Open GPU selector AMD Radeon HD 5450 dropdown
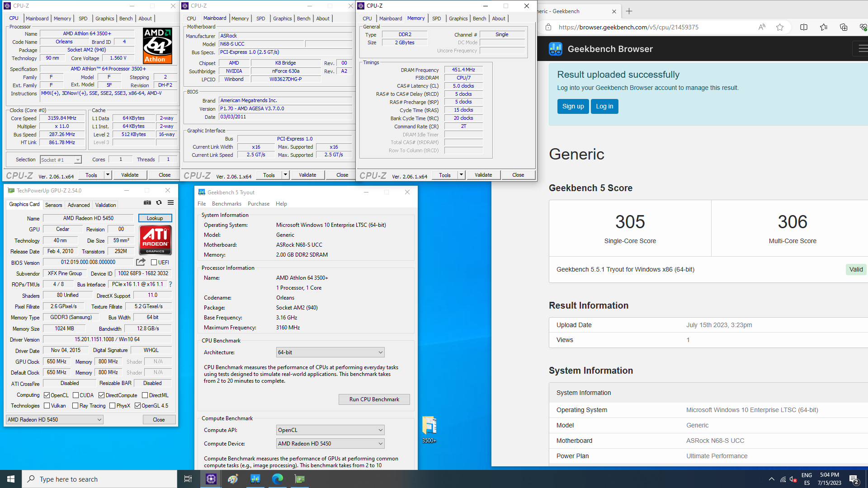This screenshot has width=868, height=488. coord(55,420)
